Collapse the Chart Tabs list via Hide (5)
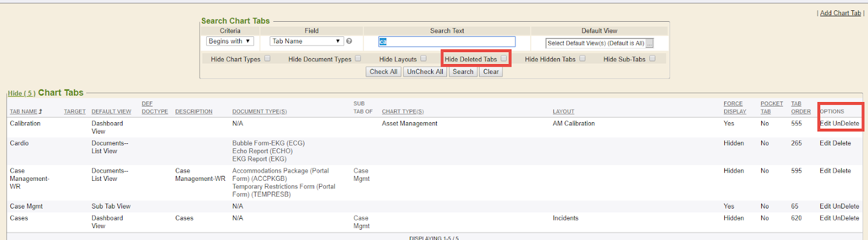Image resolution: width=868 pixels, height=240 pixels. tap(21, 93)
